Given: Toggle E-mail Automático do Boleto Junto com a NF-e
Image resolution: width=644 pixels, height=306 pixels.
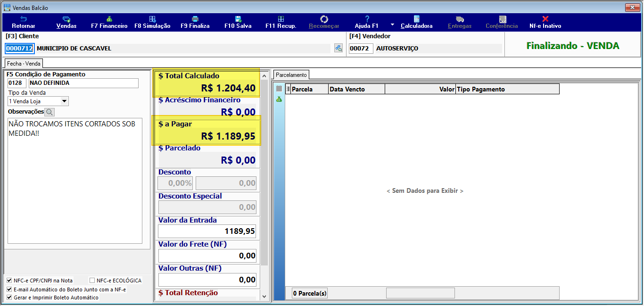Looking at the screenshot, I should tap(9, 289).
